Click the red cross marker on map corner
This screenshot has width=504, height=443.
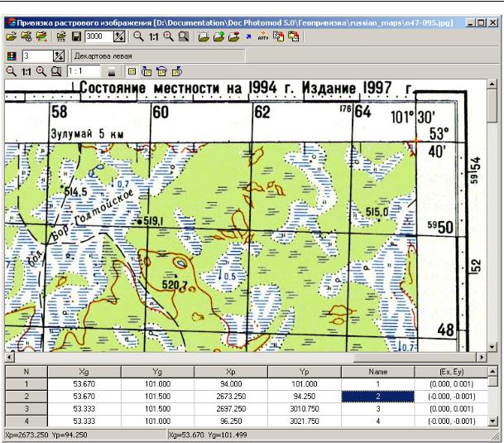pyautogui.click(x=415, y=141)
